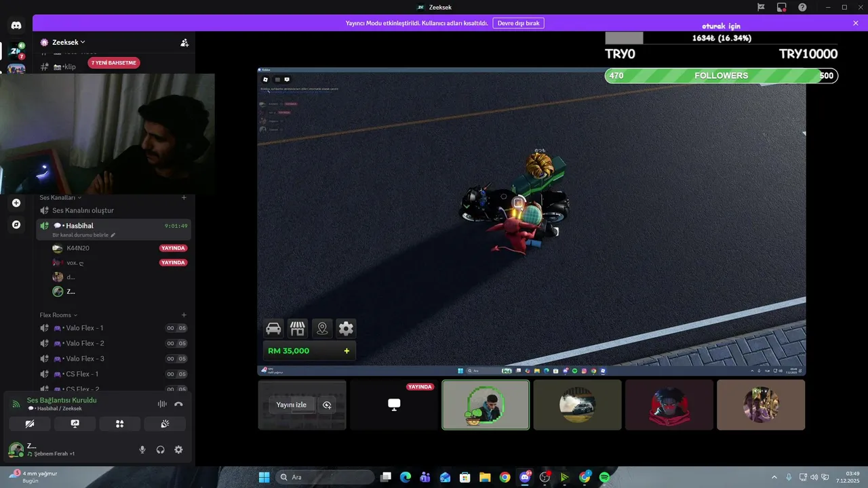Click the voice connection signal icon
Viewport: 868px width, 488px height.
[x=16, y=404]
